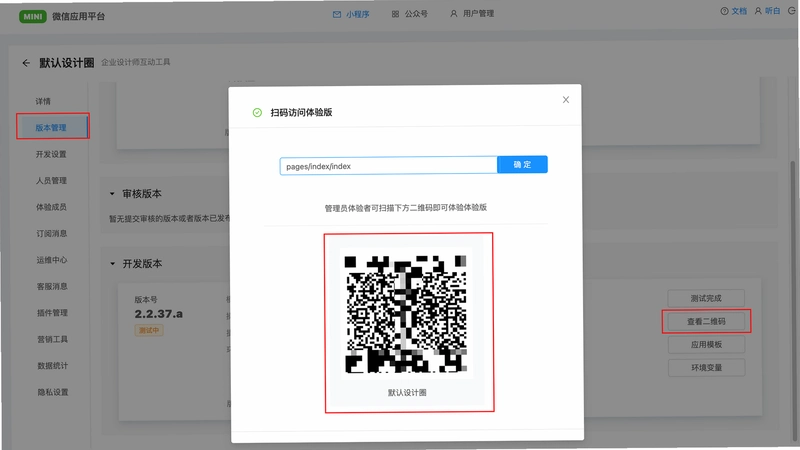This screenshot has width=800, height=450.
Task: Select 详情 in the sidebar
Action: pyautogui.click(x=43, y=101)
